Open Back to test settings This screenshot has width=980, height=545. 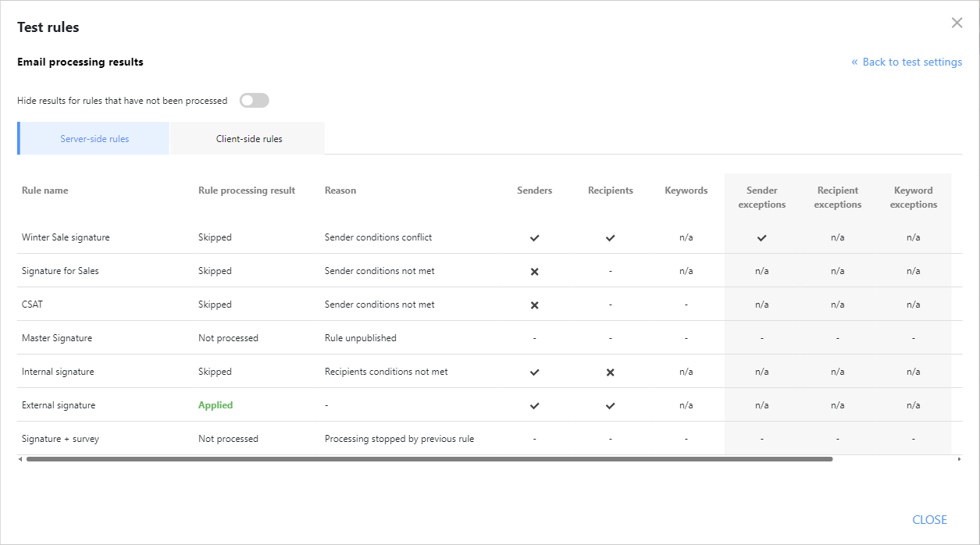click(x=907, y=62)
